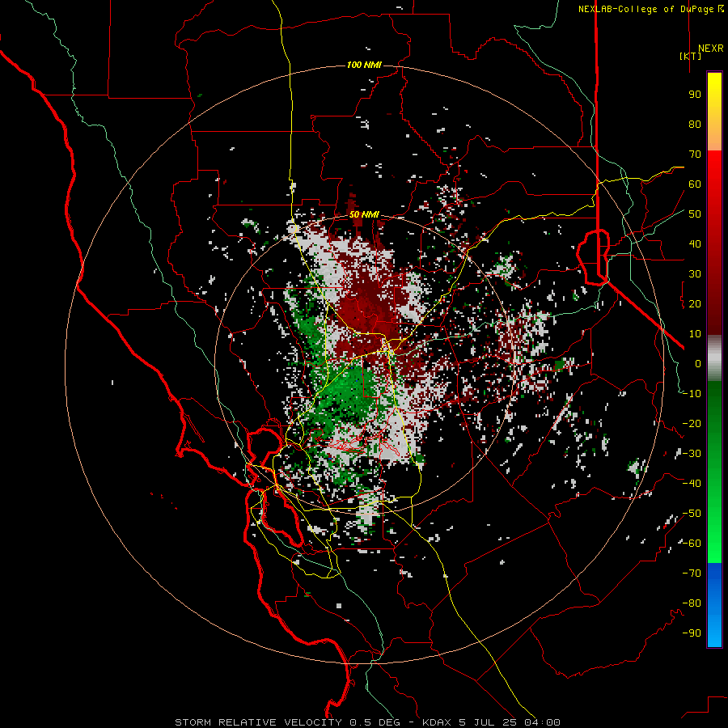The width and height of the screenshot is (728, 728).
Task: Click the -20 knot scale label
Action: (x=692, y=423)
